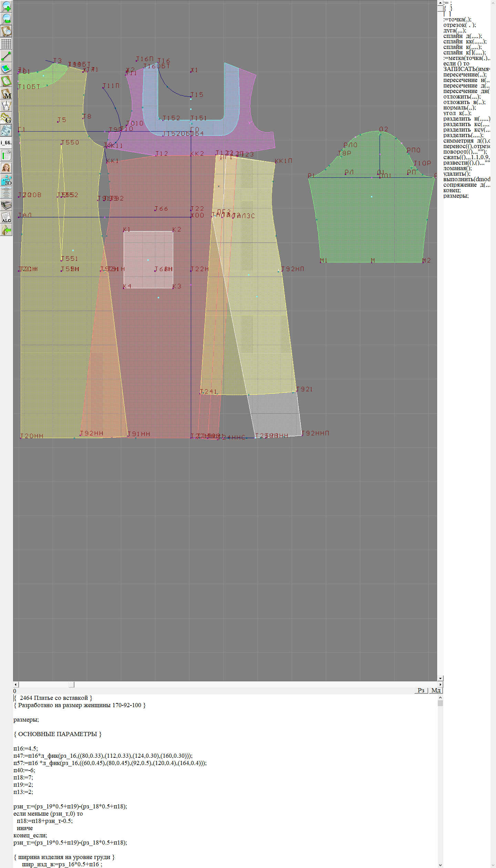This screenshot has height=868, width=496.
Task: Select the line segment tool icon
Action: point(6,56)
